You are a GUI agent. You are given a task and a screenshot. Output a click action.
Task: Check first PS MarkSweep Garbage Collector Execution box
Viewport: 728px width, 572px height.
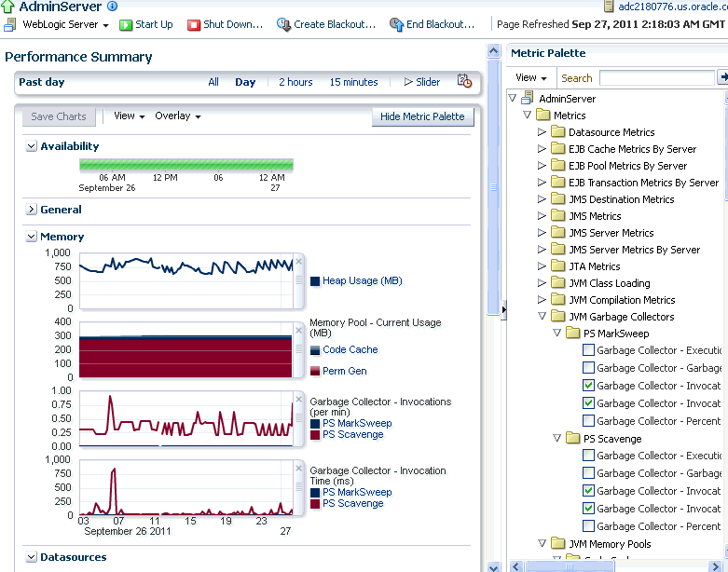point(588,349)
